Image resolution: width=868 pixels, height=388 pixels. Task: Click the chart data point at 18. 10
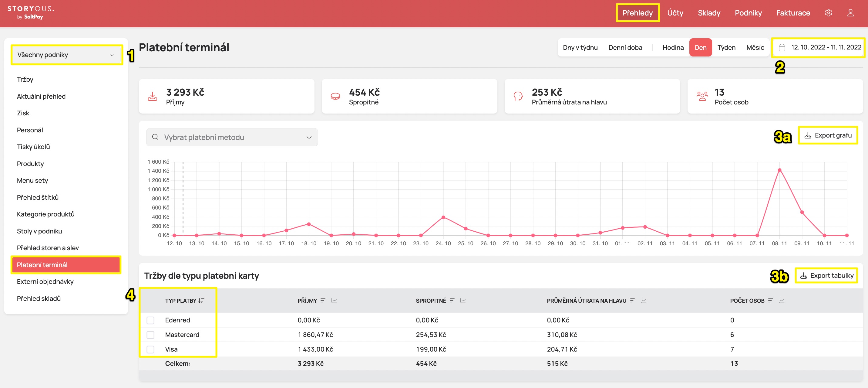(309, 224)
